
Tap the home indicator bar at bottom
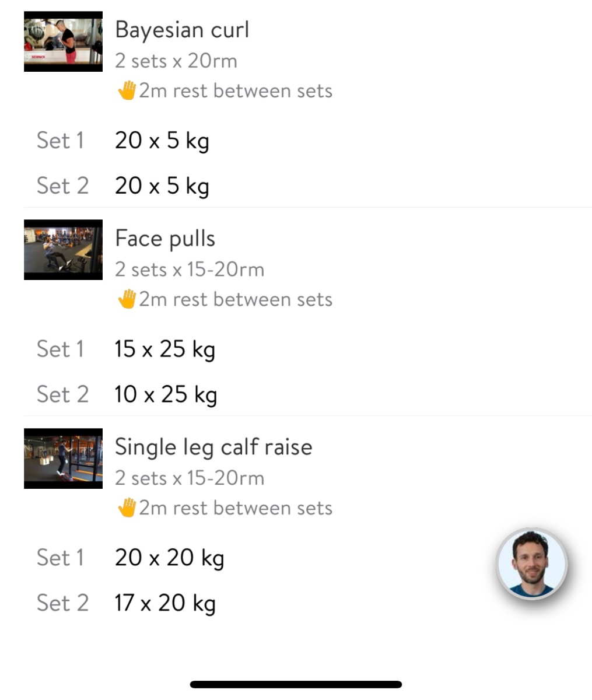pos(296,684)
